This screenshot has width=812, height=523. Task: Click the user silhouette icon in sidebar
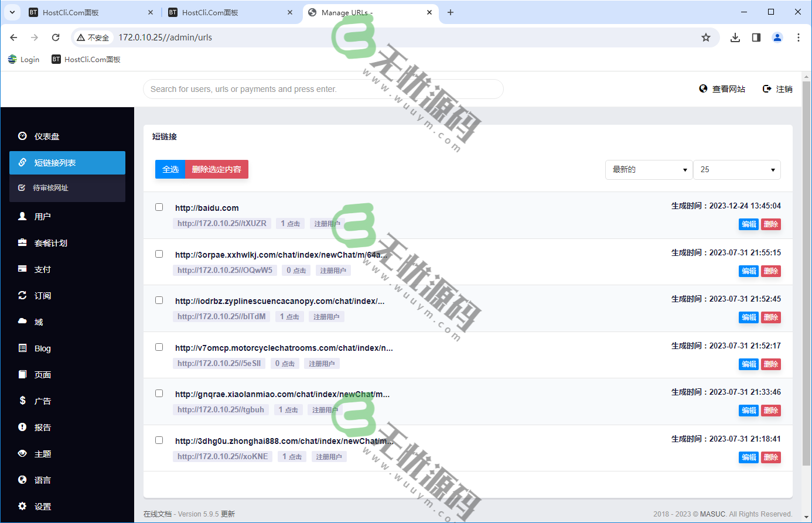pos(22,216)
